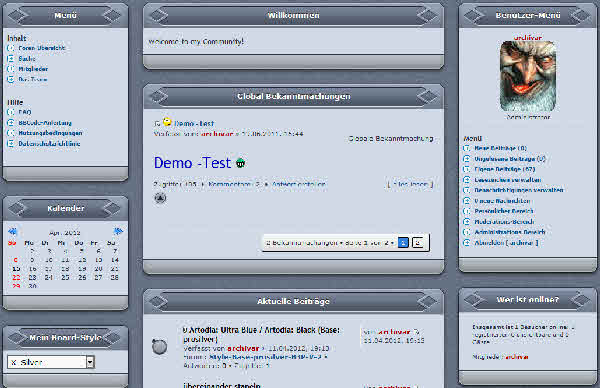Go to previous calendar month arrow
The width and height of the screenshot is (600, 388).
[13, 231]
